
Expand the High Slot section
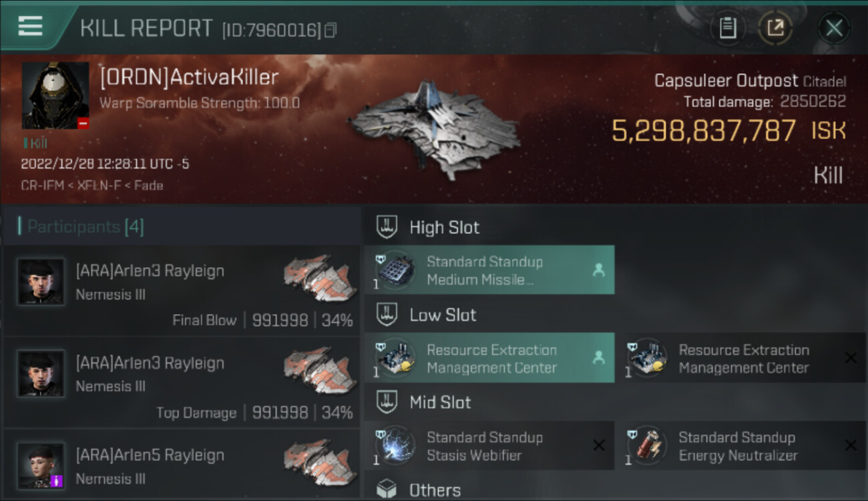(x=427, y=227)
